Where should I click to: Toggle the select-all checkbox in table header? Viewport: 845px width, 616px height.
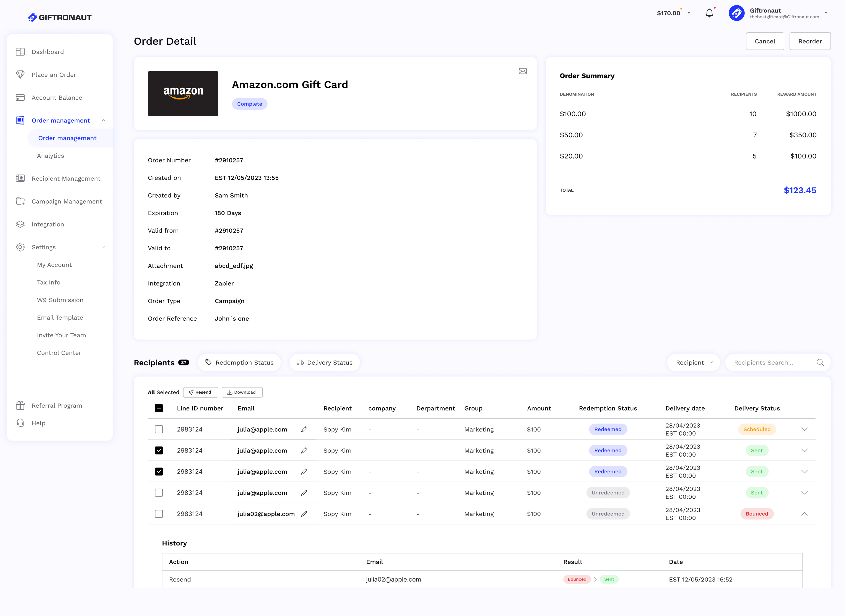coord(159,408)
